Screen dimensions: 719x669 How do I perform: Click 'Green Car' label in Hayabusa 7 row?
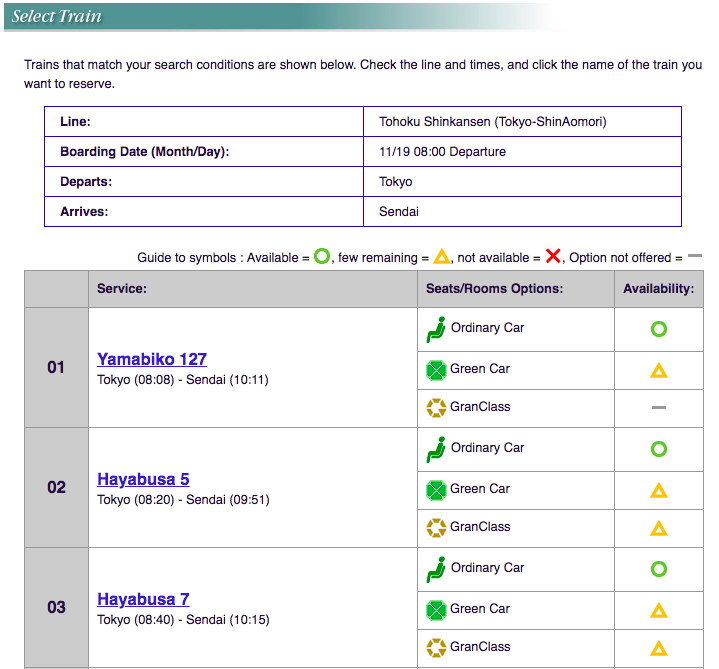pos(480,609)
